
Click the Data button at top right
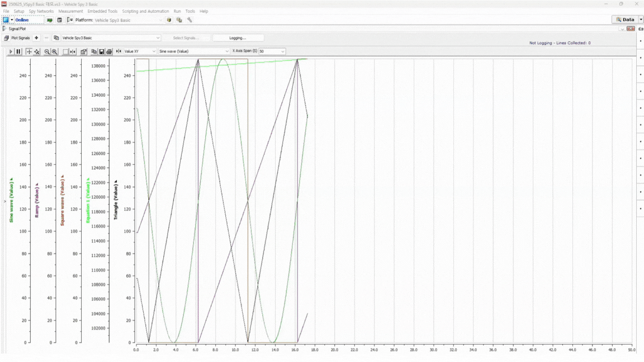(625, 20)
